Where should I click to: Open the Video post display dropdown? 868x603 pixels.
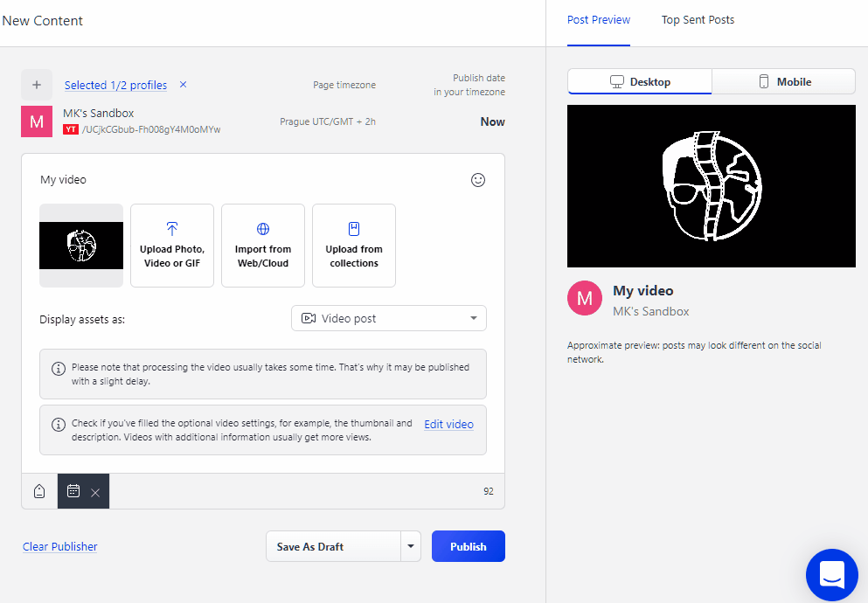pos(389,318)
